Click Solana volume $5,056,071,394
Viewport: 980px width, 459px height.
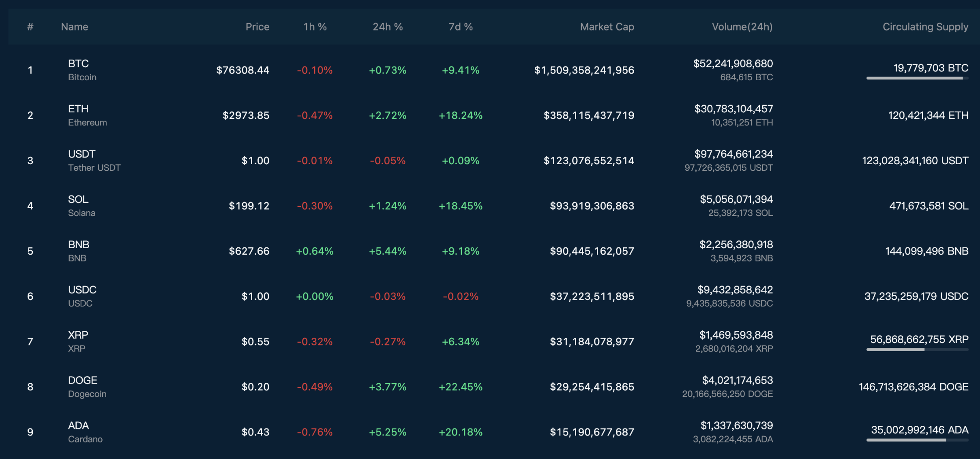737,199
